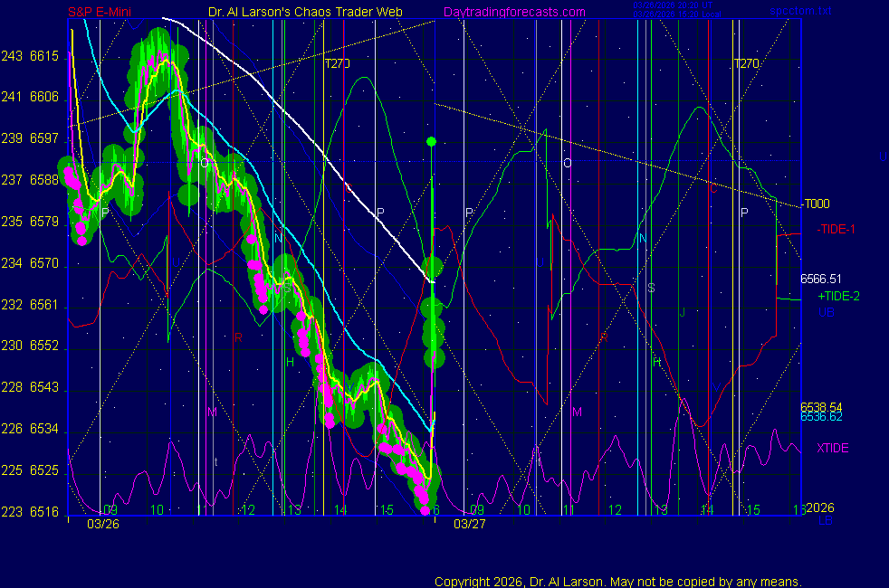The image size is (889, 588).
Task: Click the 6566.51 price readout
Action: (821, 279)
